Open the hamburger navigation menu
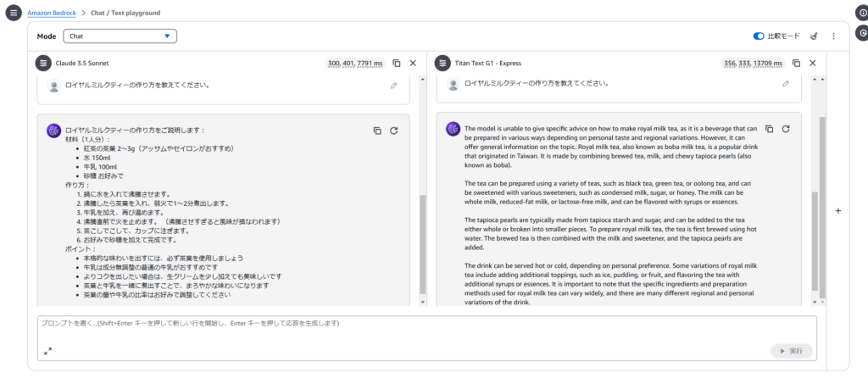This screenshot has width=868, height=384. pyautogui.click(x=14, y=13)
